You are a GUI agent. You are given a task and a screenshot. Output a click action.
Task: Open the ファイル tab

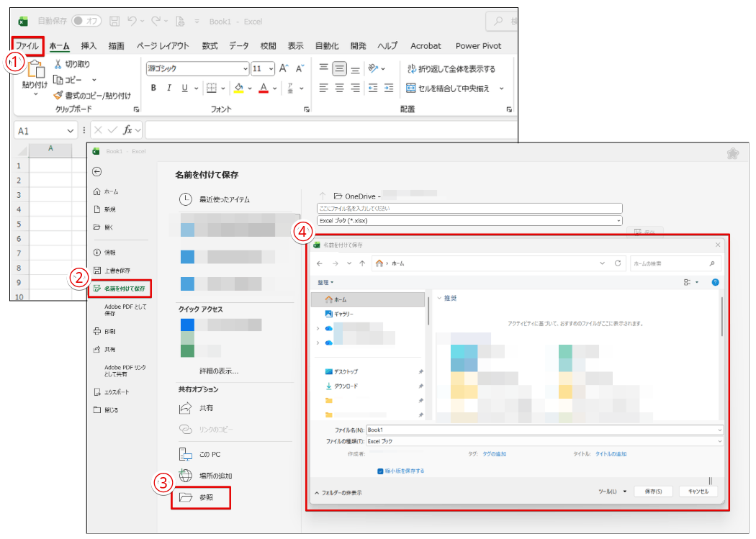coord(27,46)
